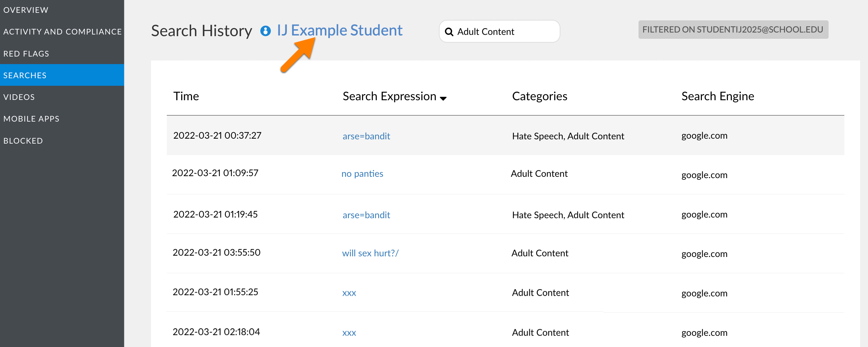This screenshot has height=347, width=868.
Task: Open the Red Flags page
Action: [26, 53]
